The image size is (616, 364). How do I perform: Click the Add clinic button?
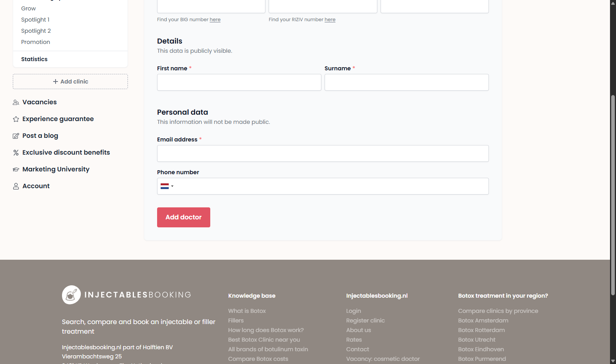pos(70,82)
